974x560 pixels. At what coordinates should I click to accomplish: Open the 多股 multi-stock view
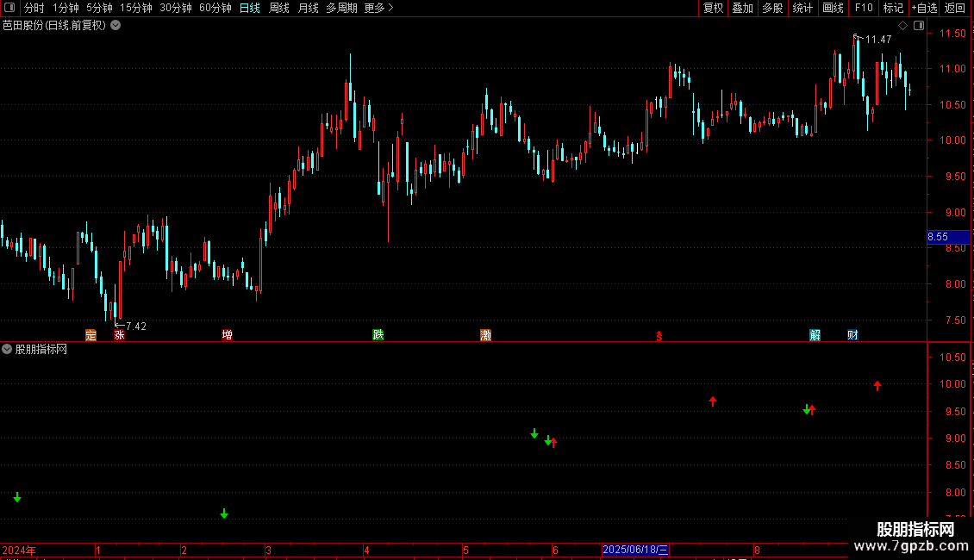pyautogui.click(x=772, y=8)
